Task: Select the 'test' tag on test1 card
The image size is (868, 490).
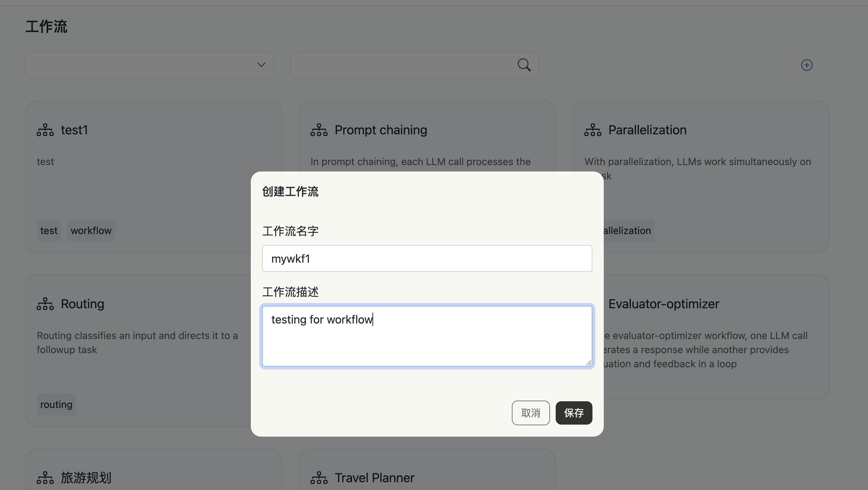Action: tap(49, 231)
